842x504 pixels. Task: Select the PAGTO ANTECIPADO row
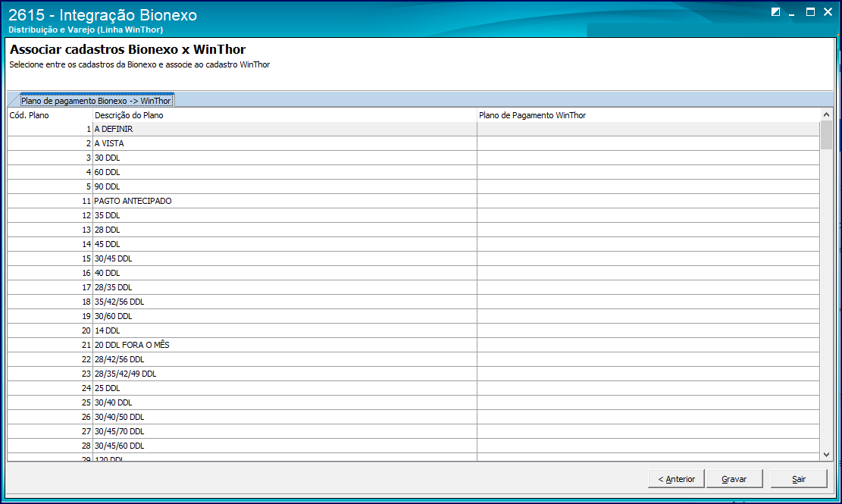click(x=414, y=201)
